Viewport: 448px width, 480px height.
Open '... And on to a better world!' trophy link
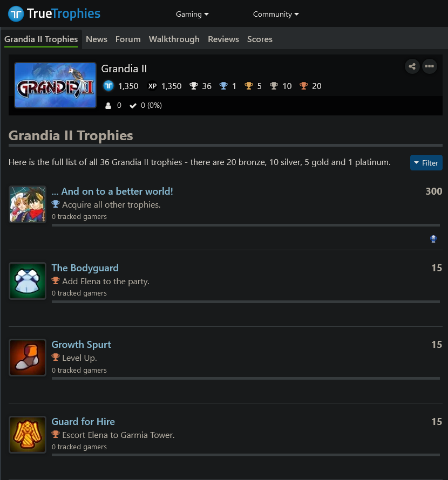(112, 191)
